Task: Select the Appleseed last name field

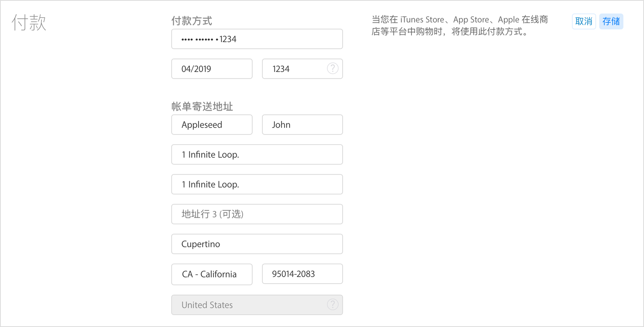Action: (212, 125)
